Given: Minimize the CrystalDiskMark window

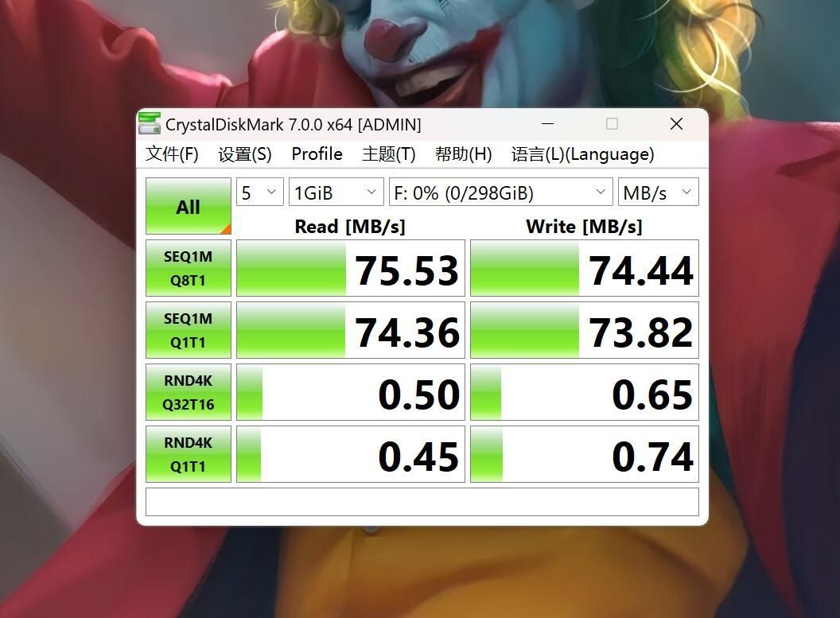Looking at the screenshot, I should tap(547, 124).
